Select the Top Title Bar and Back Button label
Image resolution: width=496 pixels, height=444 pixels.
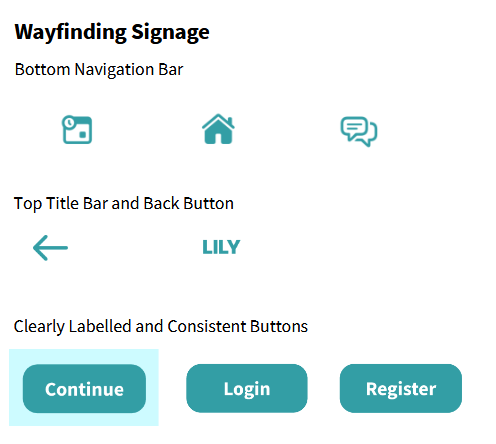124,204
